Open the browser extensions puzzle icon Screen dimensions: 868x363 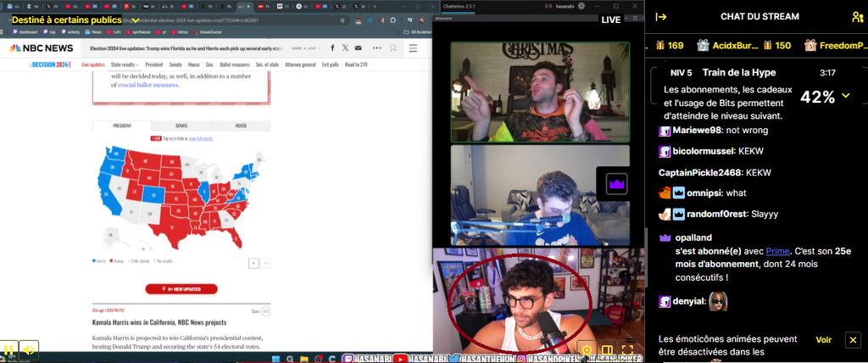point(393,20)
